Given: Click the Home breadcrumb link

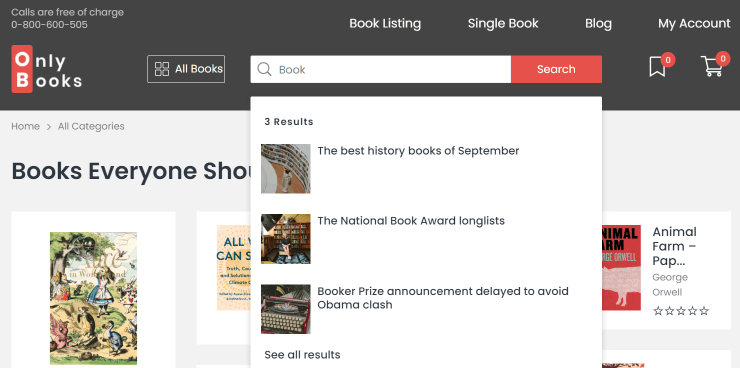Looking at the screenshot, I should coord(25,126).
